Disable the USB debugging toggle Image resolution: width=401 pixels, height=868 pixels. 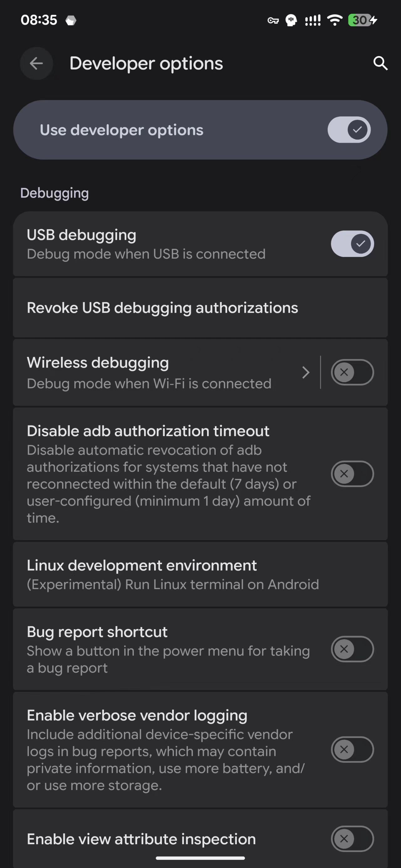pos(352,244)
